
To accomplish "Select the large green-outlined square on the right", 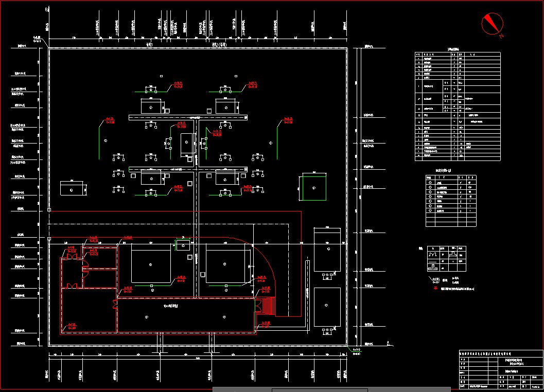I will point(314,187).
